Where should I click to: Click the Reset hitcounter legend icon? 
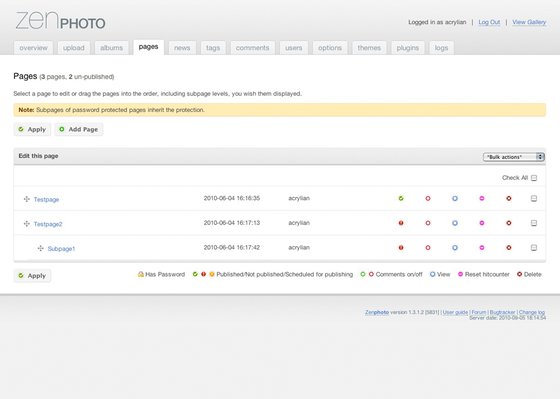click(x=460, y=274)
